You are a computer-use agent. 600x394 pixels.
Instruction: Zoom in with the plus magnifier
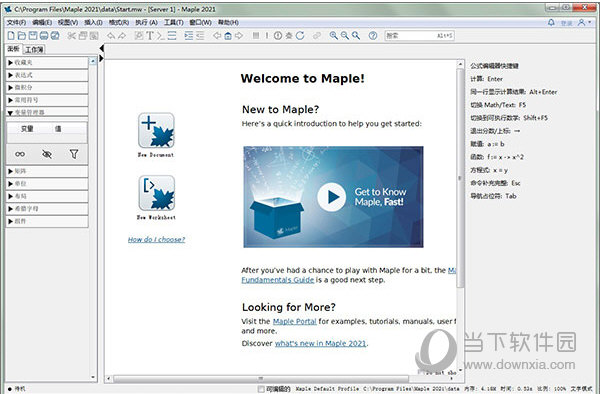coord(334,36)
